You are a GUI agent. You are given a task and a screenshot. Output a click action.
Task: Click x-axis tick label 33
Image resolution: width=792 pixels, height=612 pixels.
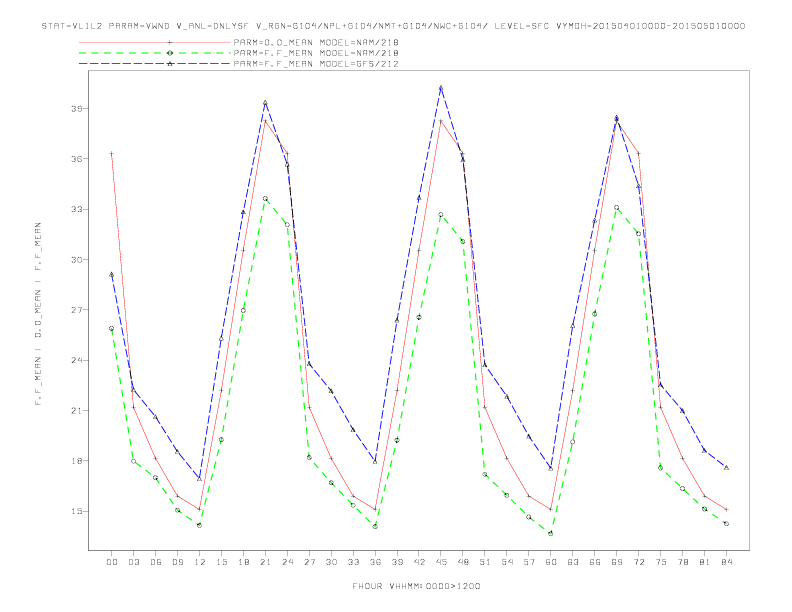[x=353, y=562]
